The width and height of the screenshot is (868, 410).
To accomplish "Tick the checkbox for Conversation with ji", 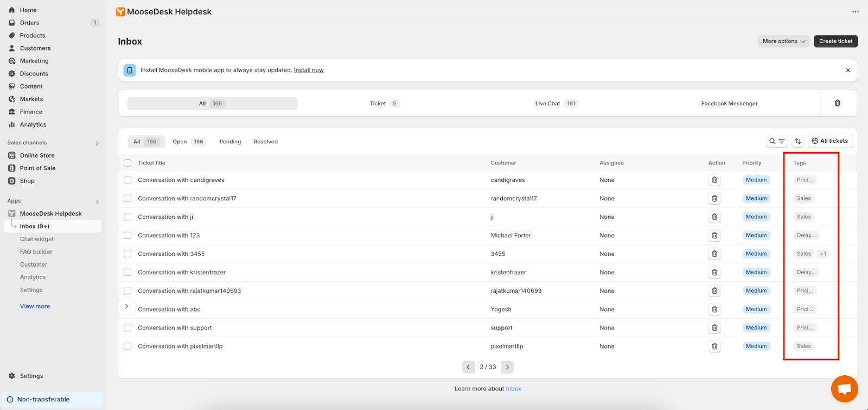I will click(x=127, y=217).
